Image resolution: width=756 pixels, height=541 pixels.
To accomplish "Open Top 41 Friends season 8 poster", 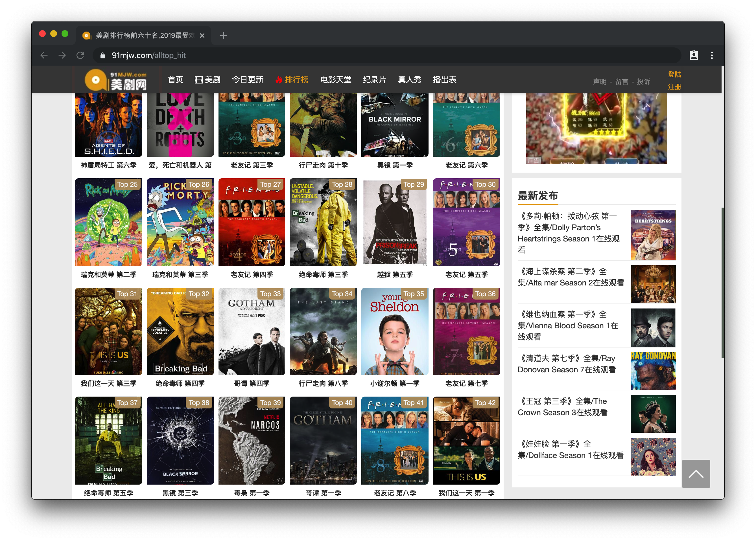I will (395, 440).
